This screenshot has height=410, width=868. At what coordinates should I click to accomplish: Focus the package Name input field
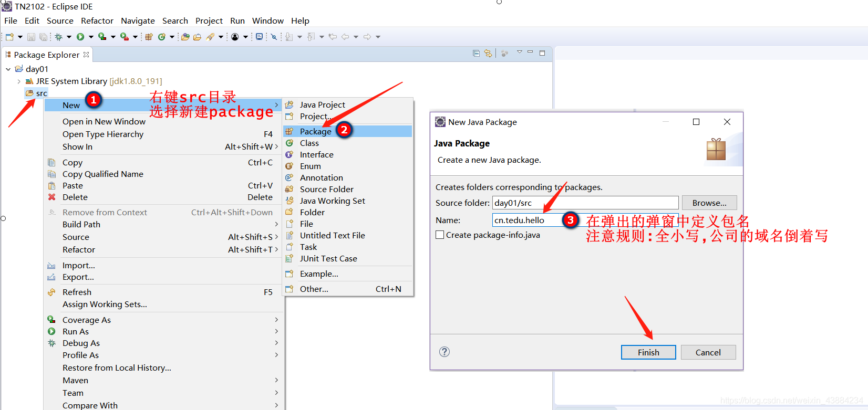pos(585,220)
